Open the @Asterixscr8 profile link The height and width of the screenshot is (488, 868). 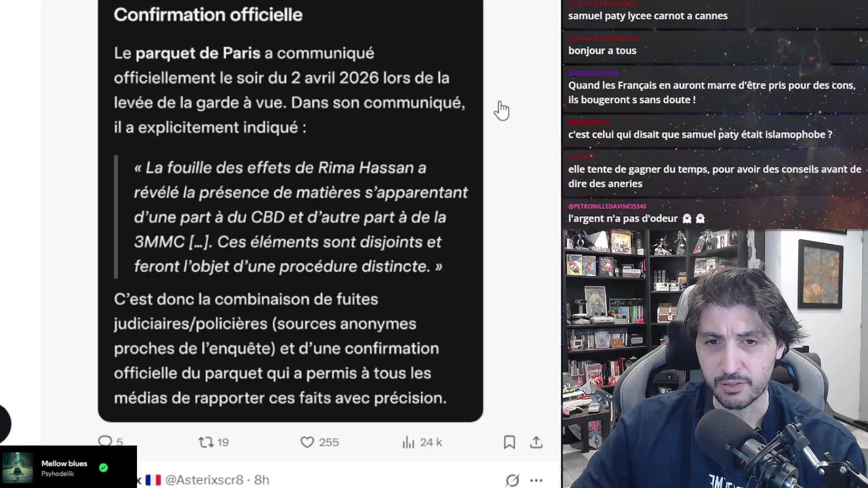[204, 480]
